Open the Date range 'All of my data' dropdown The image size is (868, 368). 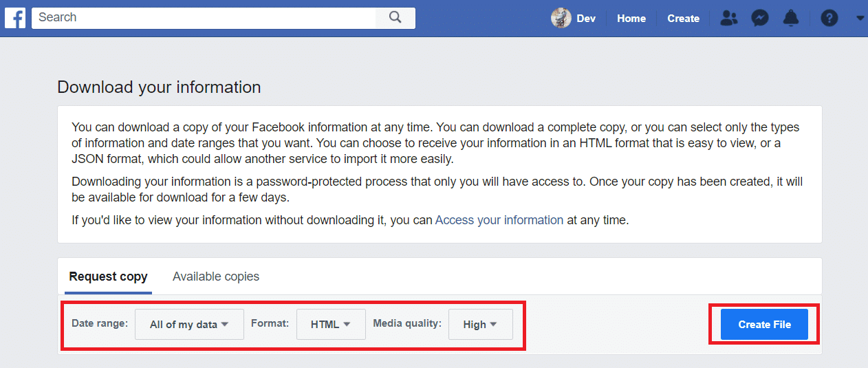pyautogui.click(x=189, y=324)
